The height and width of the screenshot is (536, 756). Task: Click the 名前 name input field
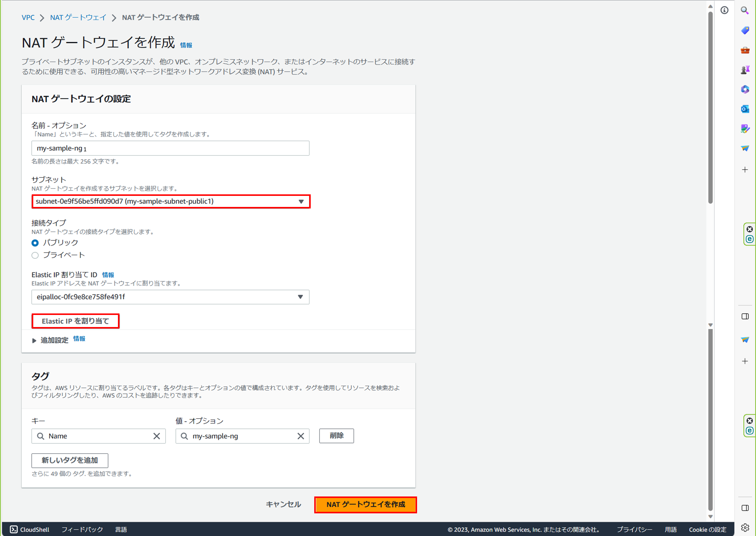(170, 149)
